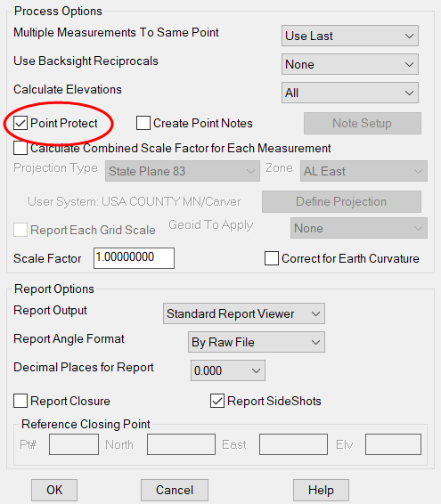Enable Create Point Notes checkbox
The width and height of the screenshot is (441, 504).
[143, 123]
